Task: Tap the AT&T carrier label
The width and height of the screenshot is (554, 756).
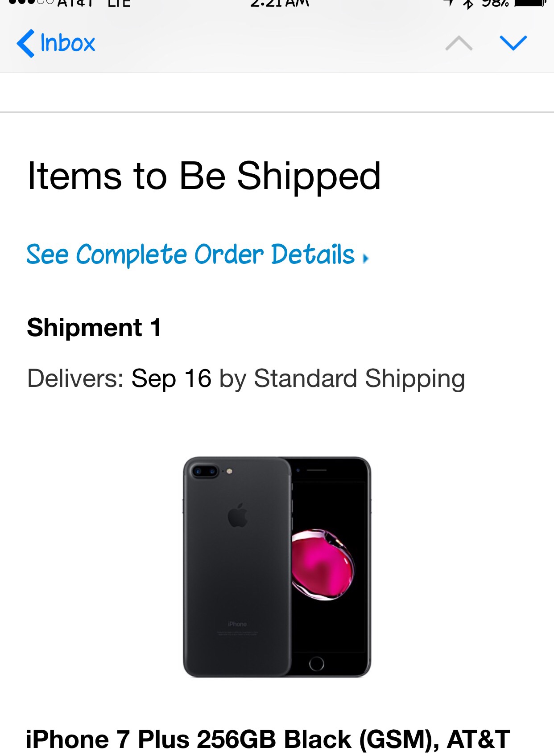Action: click(x=76, y=4)
